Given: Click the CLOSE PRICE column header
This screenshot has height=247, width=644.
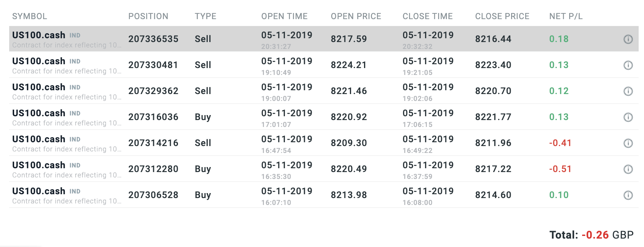Looking at the screenshot, I should pyautogui.click(x=502, y=16).
